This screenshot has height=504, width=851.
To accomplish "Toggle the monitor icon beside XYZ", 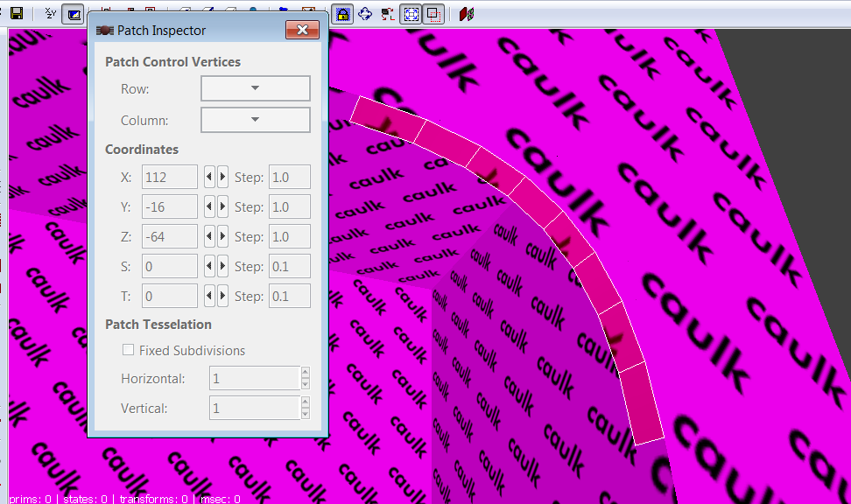I will pos(74,14).
